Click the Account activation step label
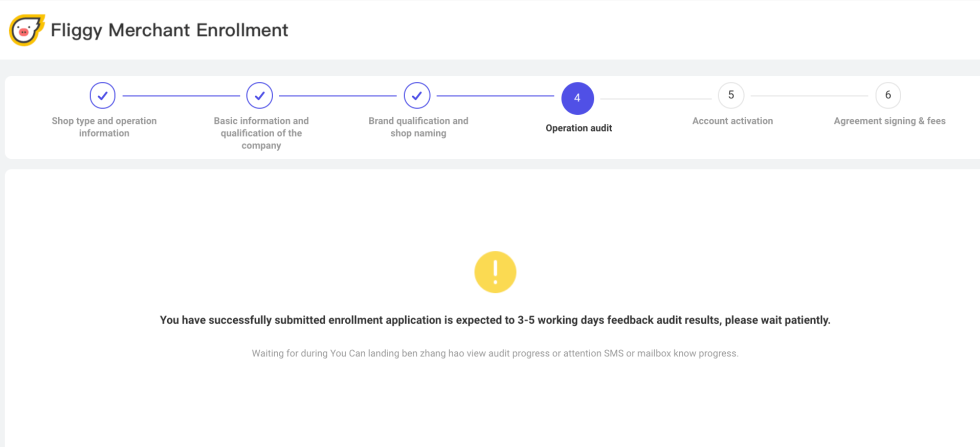Viewport: 980px width, 447px height. pyautogui.click(x=732, y=121)
